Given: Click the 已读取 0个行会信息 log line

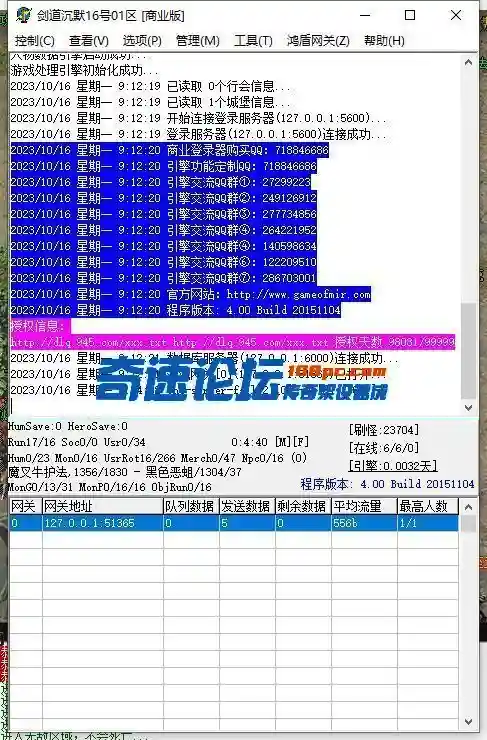Looking at the screenshot, I should (x=151, y=86).
